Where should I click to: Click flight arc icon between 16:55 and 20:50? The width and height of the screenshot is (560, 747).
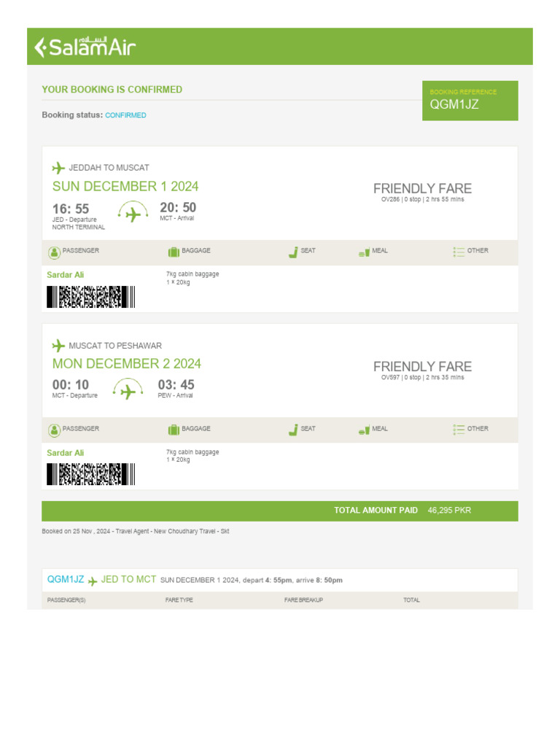point(132,212)
